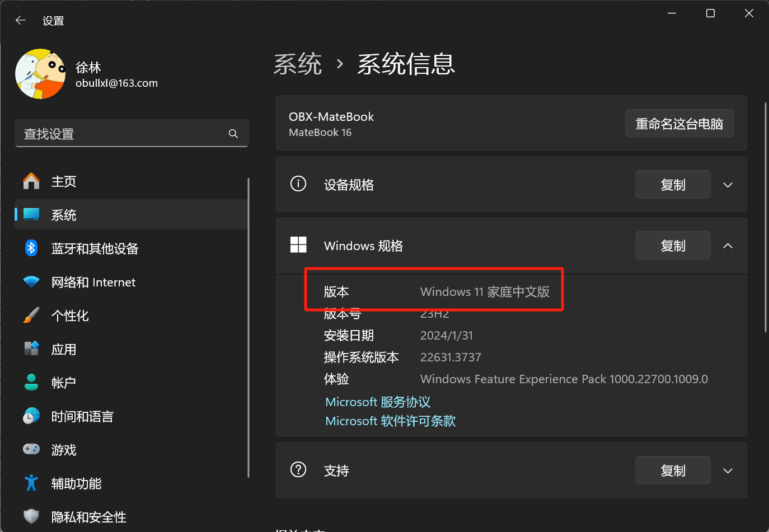Close the 设置 window
The image size is (769, 532).
(749, 13)
